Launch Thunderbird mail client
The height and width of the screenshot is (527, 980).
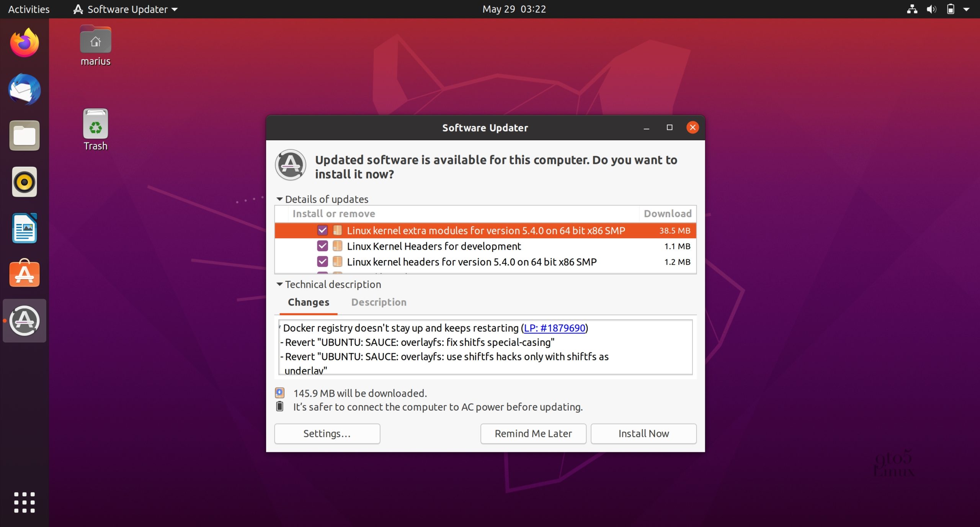[x=24, y=89]
